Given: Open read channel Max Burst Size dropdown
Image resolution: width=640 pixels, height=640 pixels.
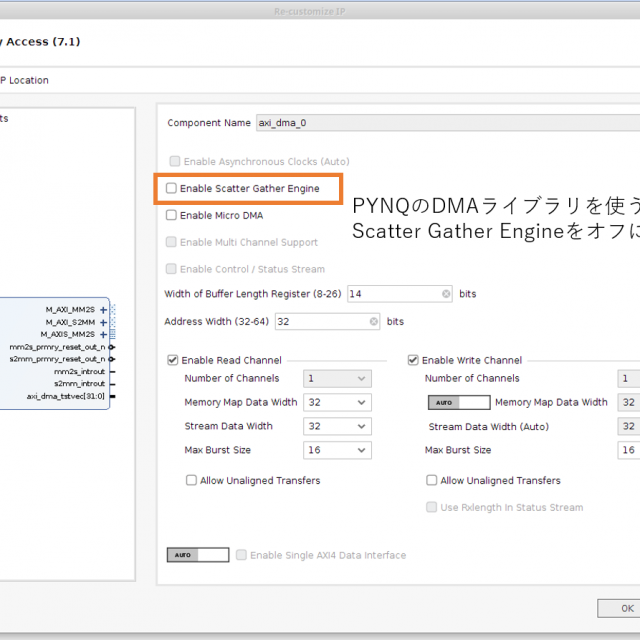Looking at the screenshot, I should (338, 450).
